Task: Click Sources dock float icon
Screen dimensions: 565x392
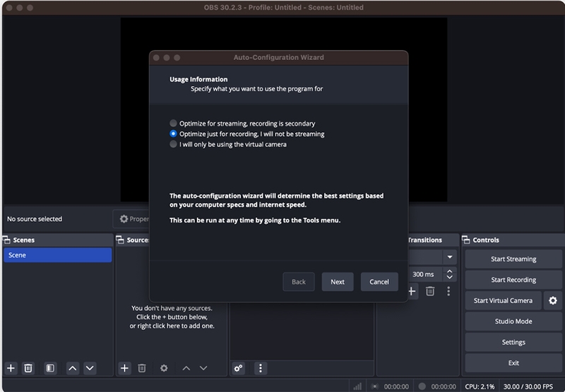Action: coord(120,240)
